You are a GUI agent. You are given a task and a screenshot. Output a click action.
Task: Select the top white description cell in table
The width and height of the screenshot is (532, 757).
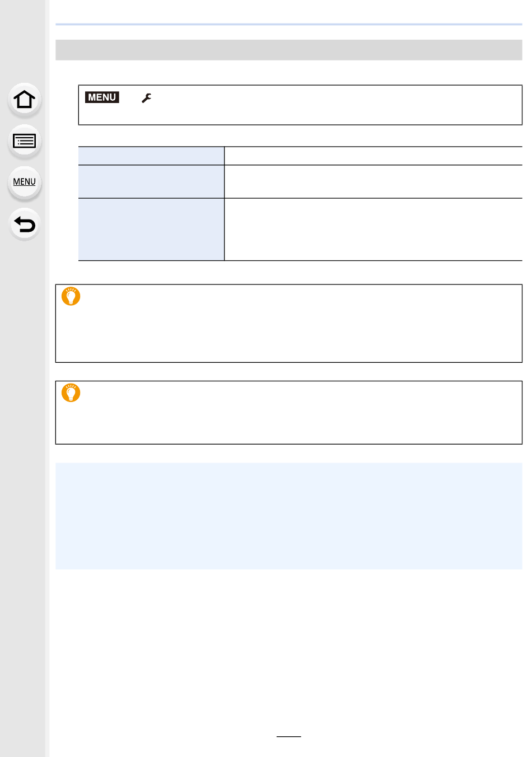coord(374,156)
